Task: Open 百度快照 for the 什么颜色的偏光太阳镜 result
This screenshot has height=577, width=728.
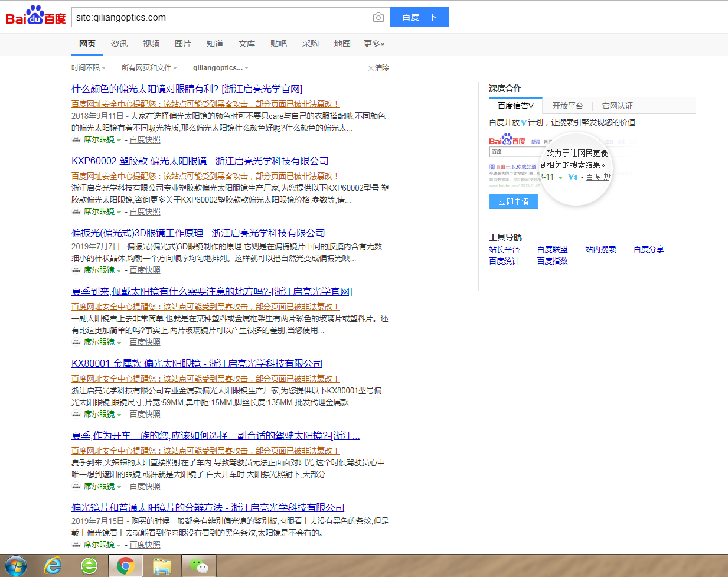Action: click(x=145, y=140)
